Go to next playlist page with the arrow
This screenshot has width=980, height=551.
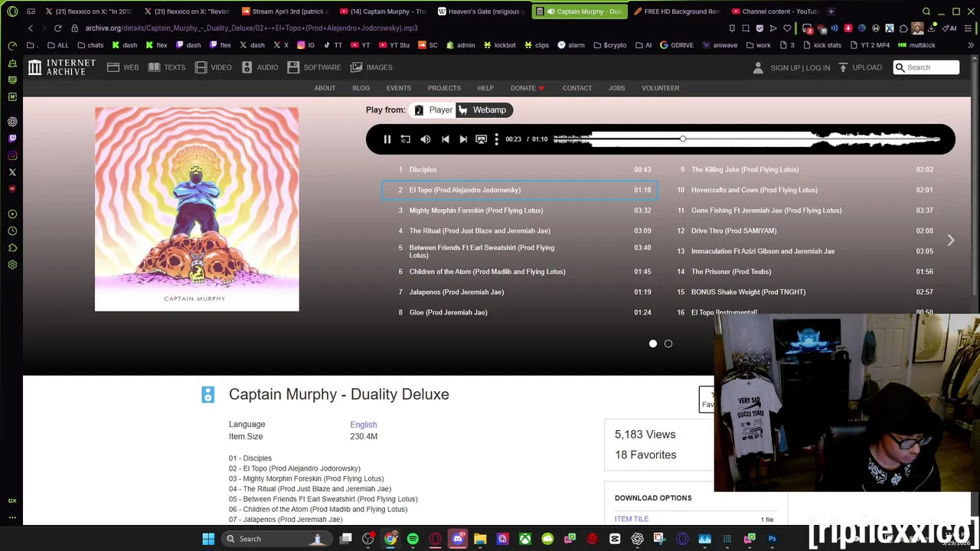950,240
